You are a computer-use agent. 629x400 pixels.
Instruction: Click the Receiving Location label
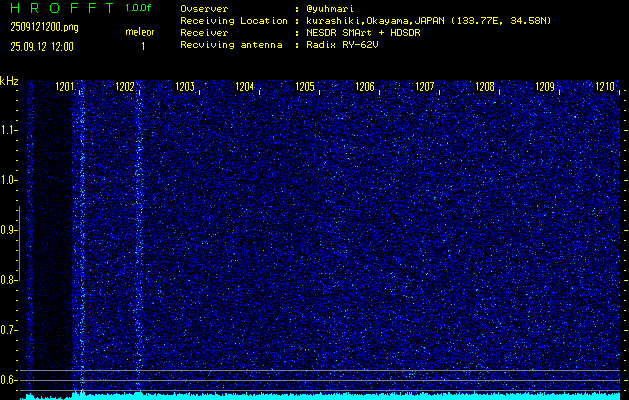point(234,20)
